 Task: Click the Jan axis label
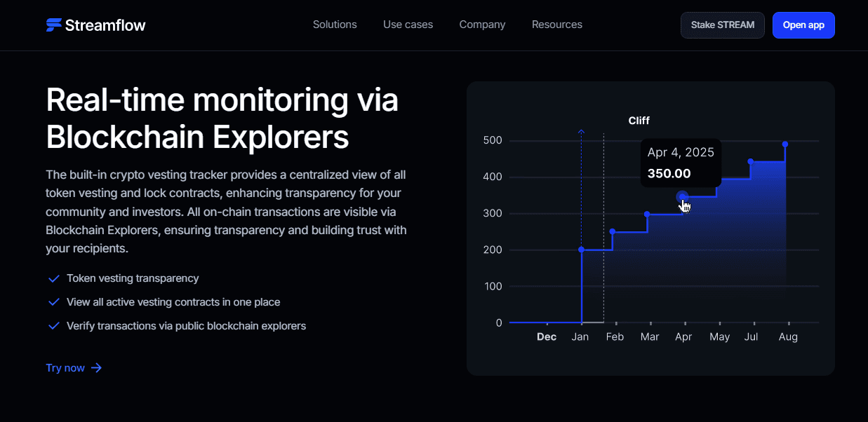580,337
